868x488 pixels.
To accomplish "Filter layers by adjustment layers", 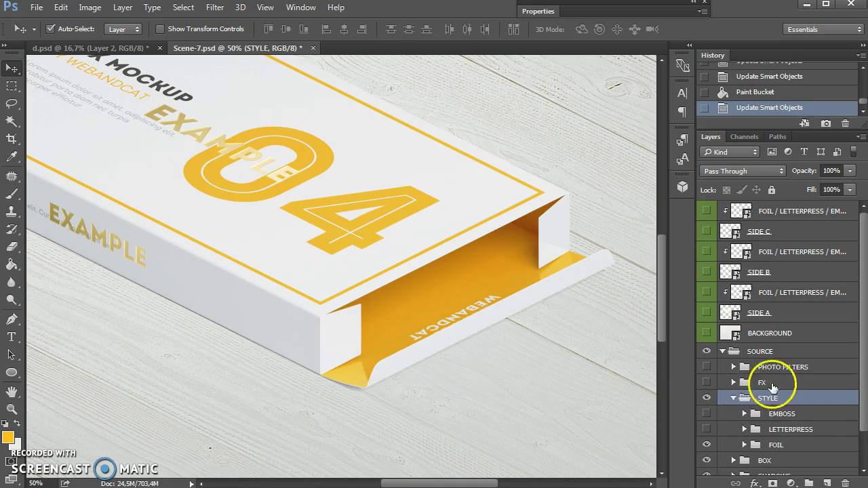I will [788, 152].
